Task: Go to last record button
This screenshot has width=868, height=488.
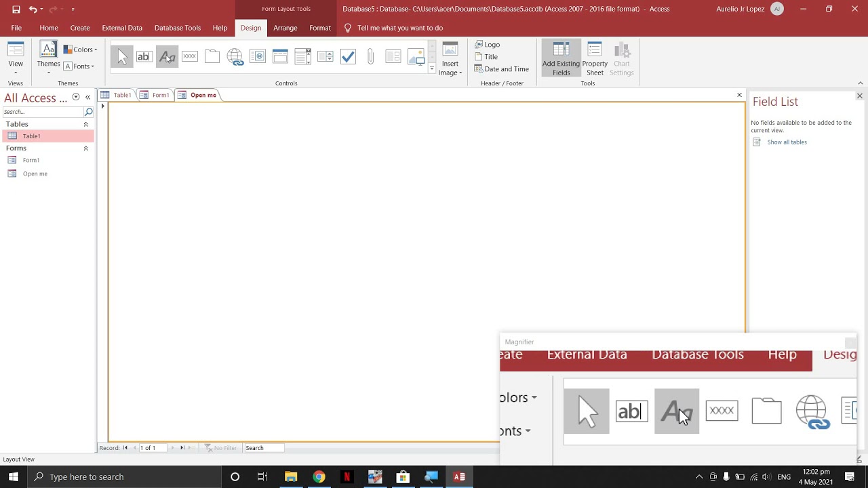Action: click(182, 448)
